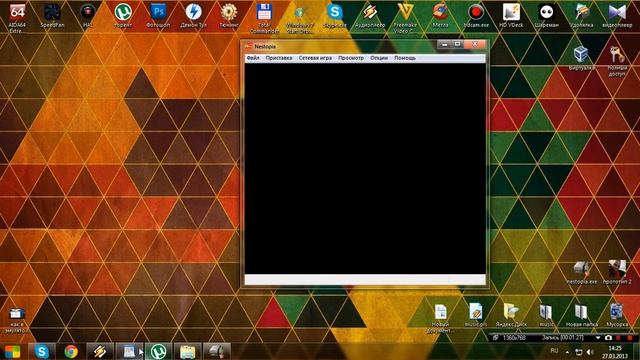Open the Приставка menu in Nestopia

pos(279,58)
